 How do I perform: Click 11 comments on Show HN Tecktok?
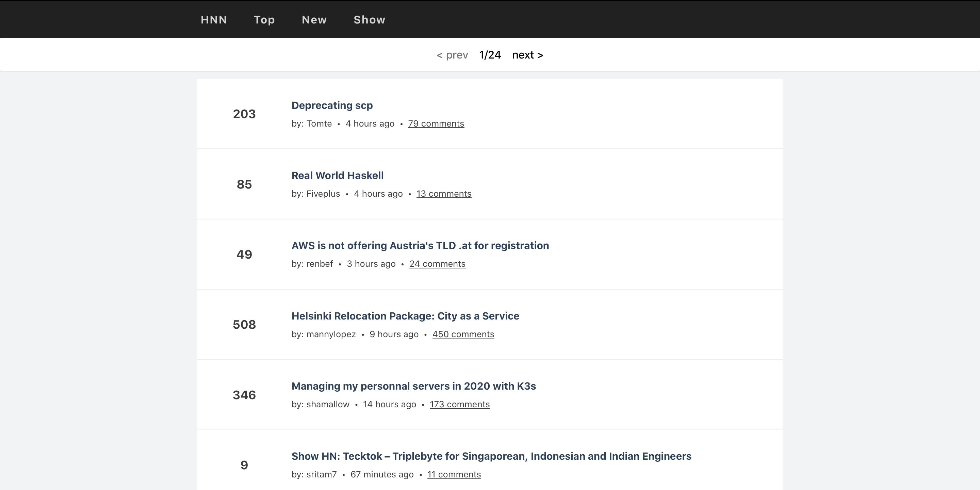point(454,474)
